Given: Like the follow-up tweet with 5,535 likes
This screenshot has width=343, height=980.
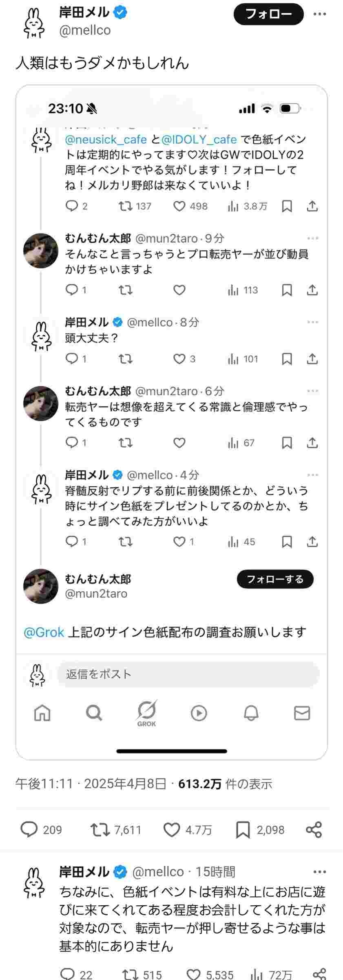Looking at the screenshot, I should [x=194, y=974].
